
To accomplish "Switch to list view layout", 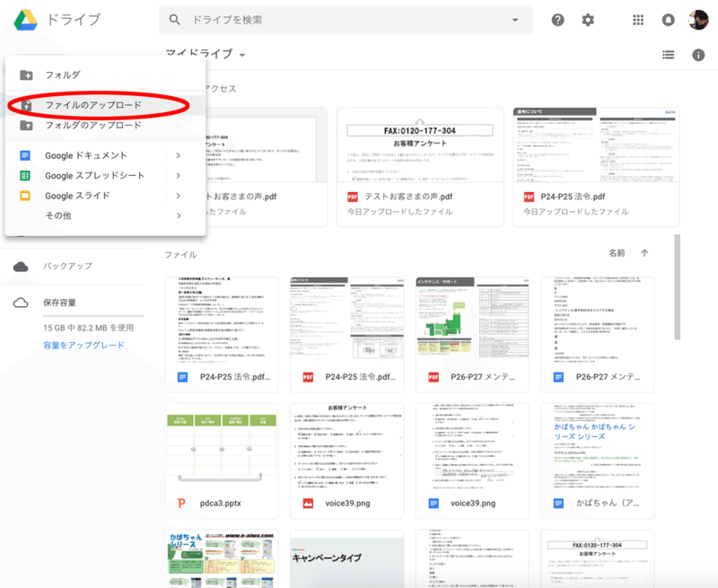I will [668, 54].
